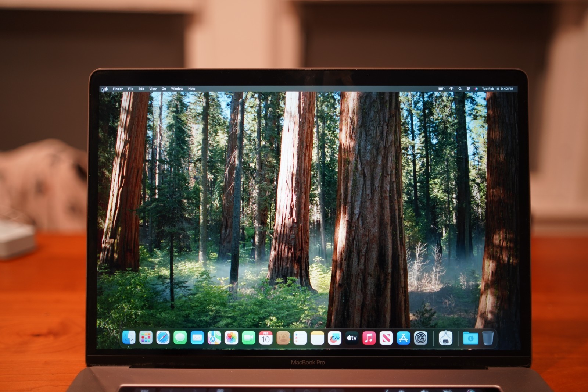Check battery status in menu bar
Screen dimensions: 588x392
coord(441,89)
